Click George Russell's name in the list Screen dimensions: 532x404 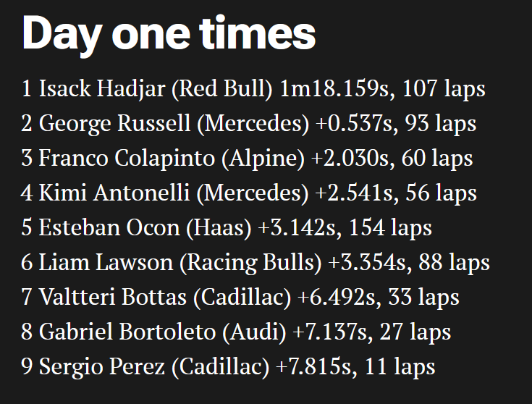pyautogui.click(x=115, y=124)
